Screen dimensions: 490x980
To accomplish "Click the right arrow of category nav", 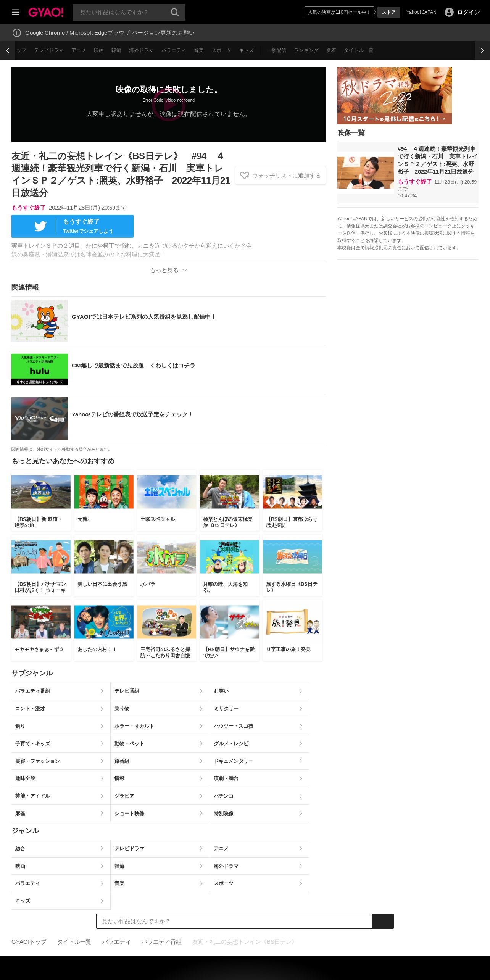I will [482, 50].
